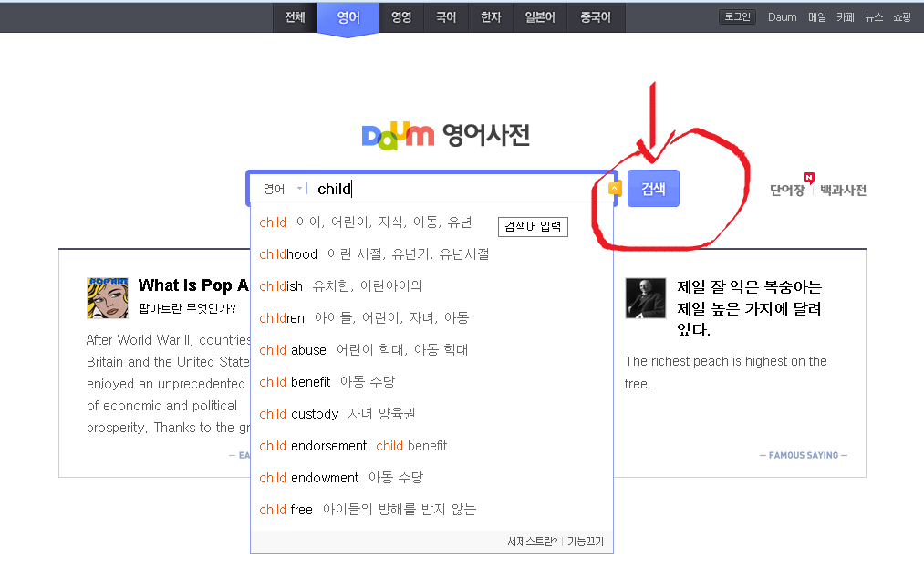Open the 일본어 dictionary tab
924x569 pixels.
pos(540,17)
